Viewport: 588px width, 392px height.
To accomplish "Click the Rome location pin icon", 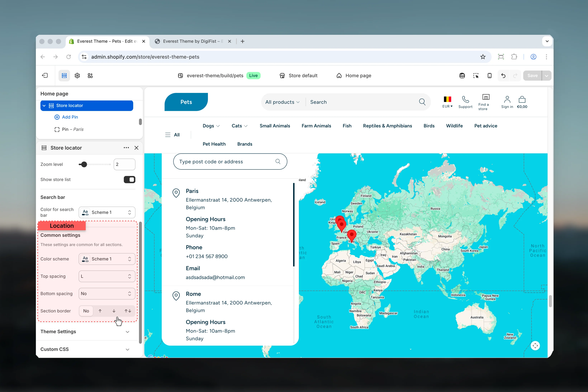I will pos(176,296).
